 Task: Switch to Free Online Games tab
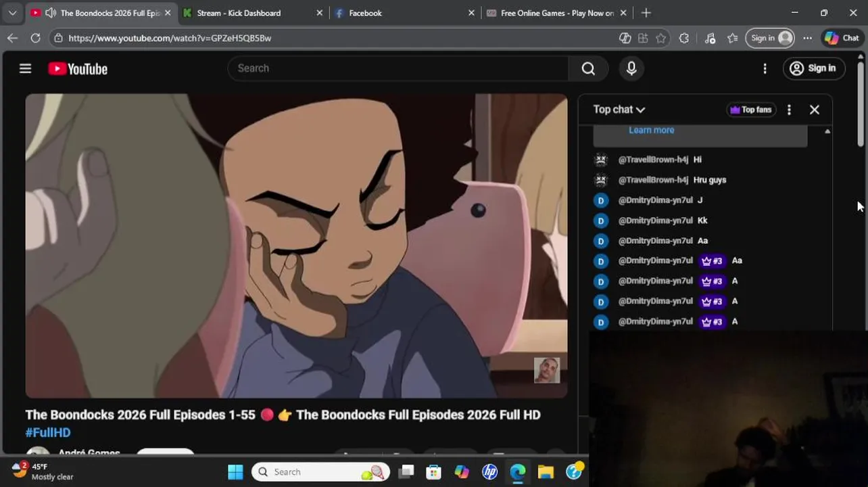(557, 13)
